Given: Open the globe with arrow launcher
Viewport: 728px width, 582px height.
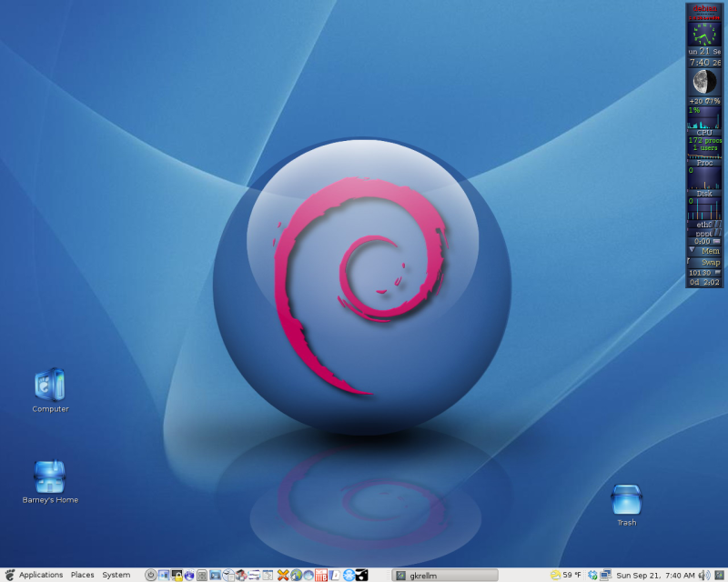Looking at the screenshot, I should click(x=297, y=576).
